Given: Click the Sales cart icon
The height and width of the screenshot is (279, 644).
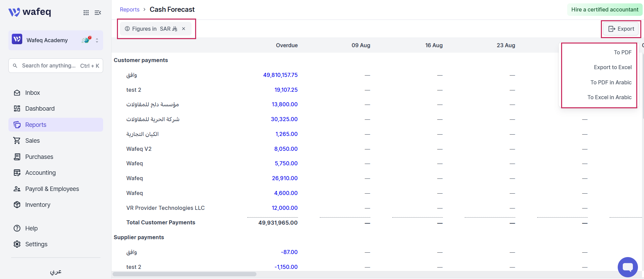Looking at the screenshot, I should (17, 141).
